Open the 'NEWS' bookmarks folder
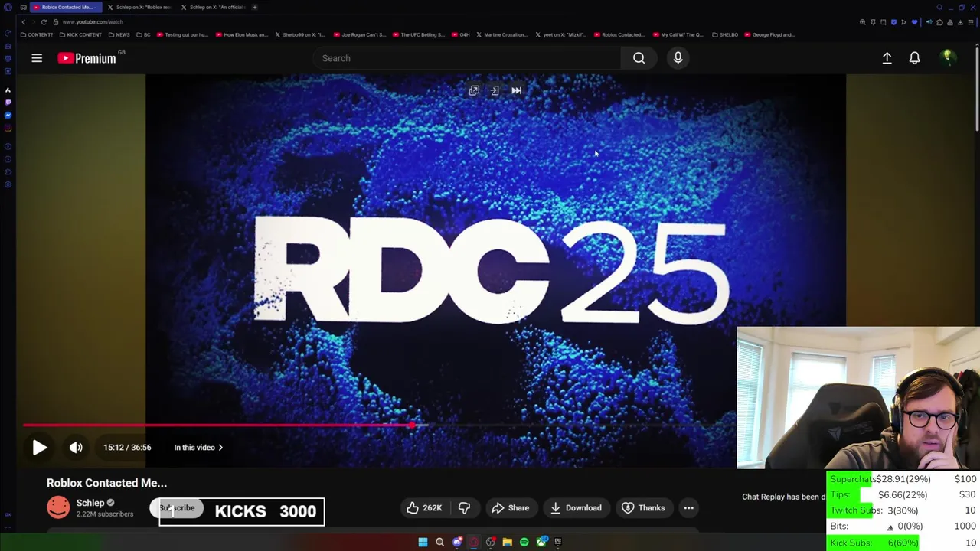Screen dimensions: 980x551 119,35
